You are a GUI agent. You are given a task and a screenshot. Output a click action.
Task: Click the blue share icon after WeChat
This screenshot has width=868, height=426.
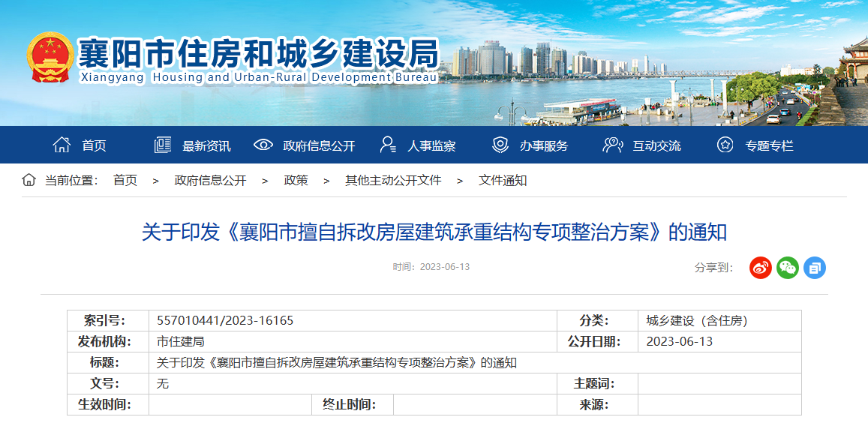pyautogui.click(x=814, y=267)
